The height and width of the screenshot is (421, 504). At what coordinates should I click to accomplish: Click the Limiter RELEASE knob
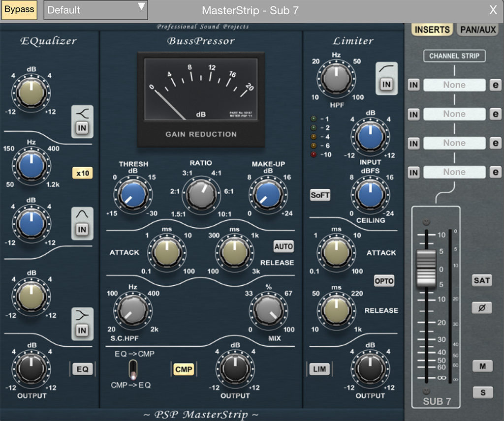point(336,311)
